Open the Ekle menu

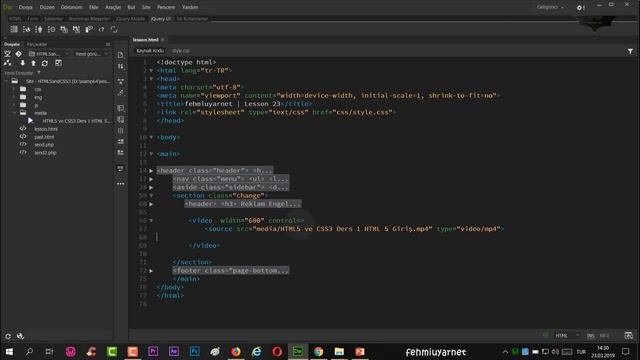click(x=93, y=7)
